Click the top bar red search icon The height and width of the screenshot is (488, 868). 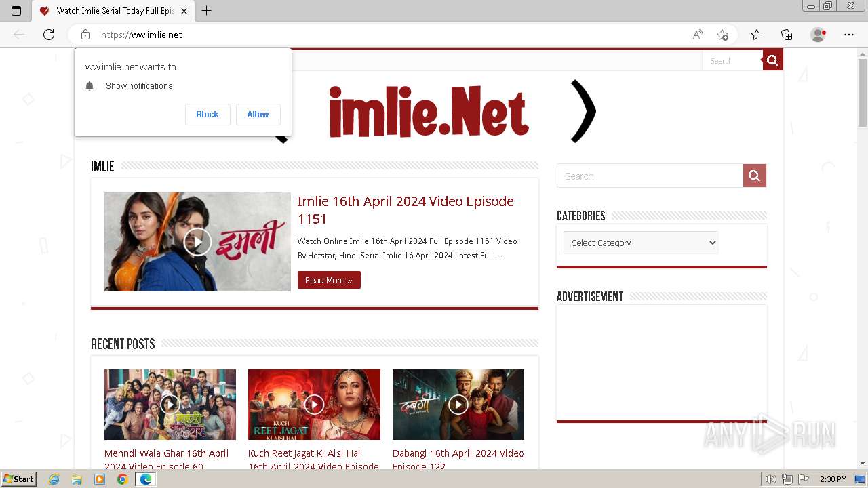[x=772, y=61]
